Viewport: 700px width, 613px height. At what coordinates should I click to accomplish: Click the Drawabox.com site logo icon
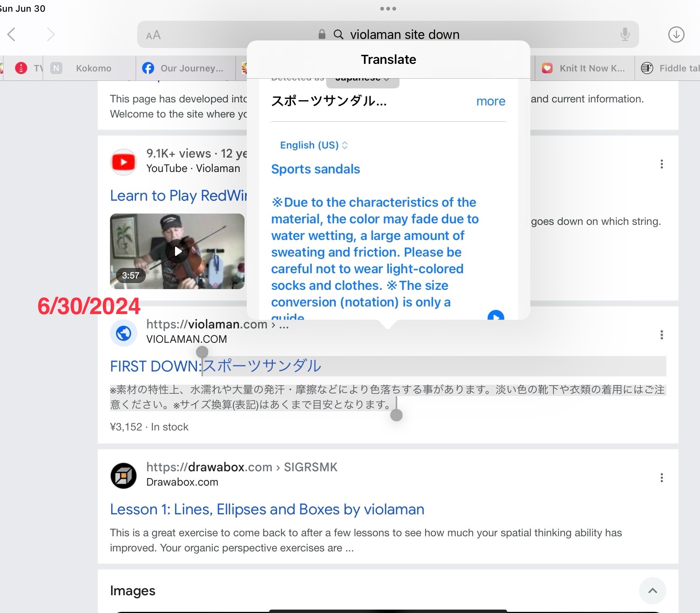(123, 476)
